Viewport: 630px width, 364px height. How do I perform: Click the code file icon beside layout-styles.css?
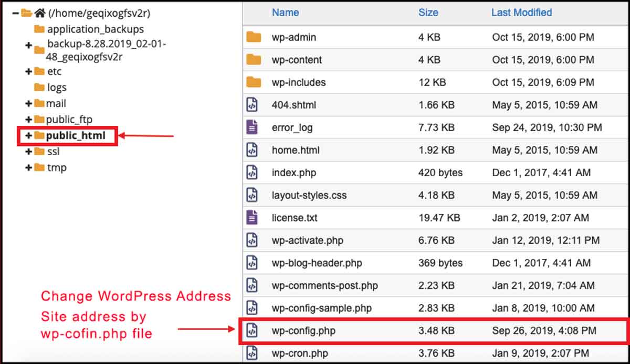coord(253,195)
